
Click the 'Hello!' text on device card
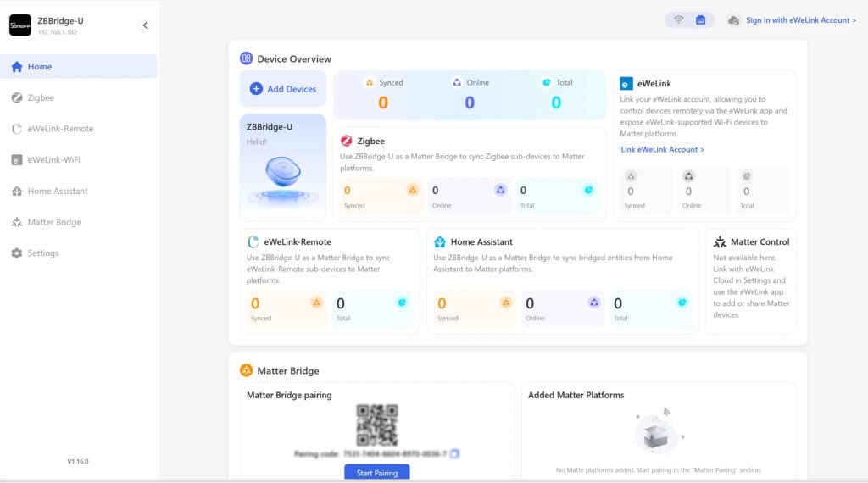click(x=256, y=142)
